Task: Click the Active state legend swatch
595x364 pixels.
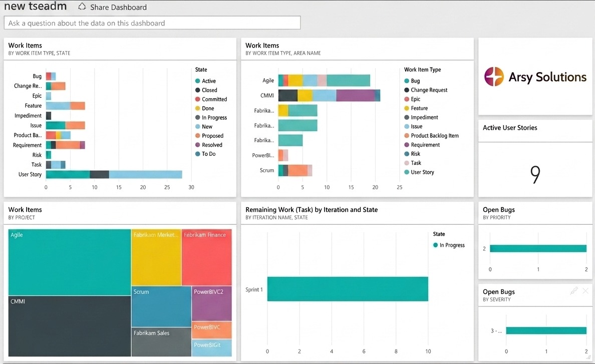Action: [198, 81]
